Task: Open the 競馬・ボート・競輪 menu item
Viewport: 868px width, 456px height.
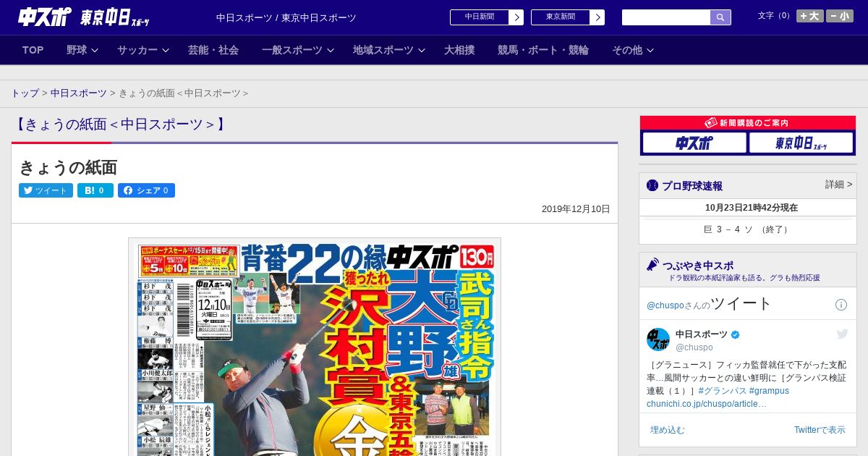Action: [x=543, y=50]
